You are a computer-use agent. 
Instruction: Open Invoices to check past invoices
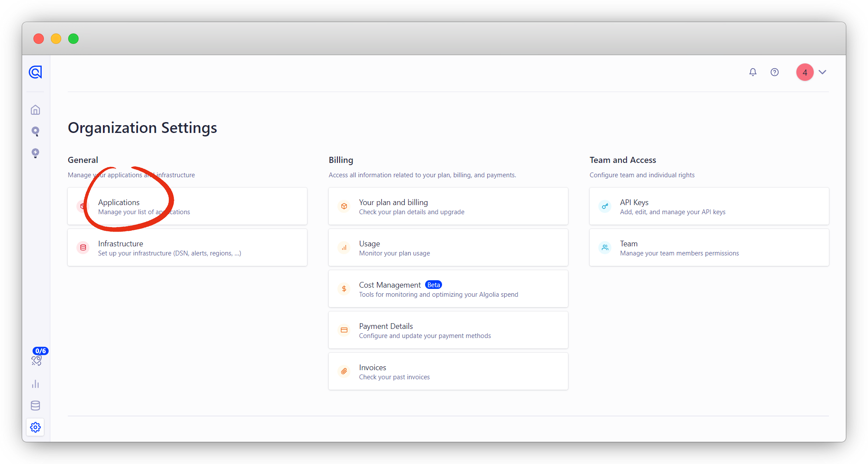tap(448, 371)
